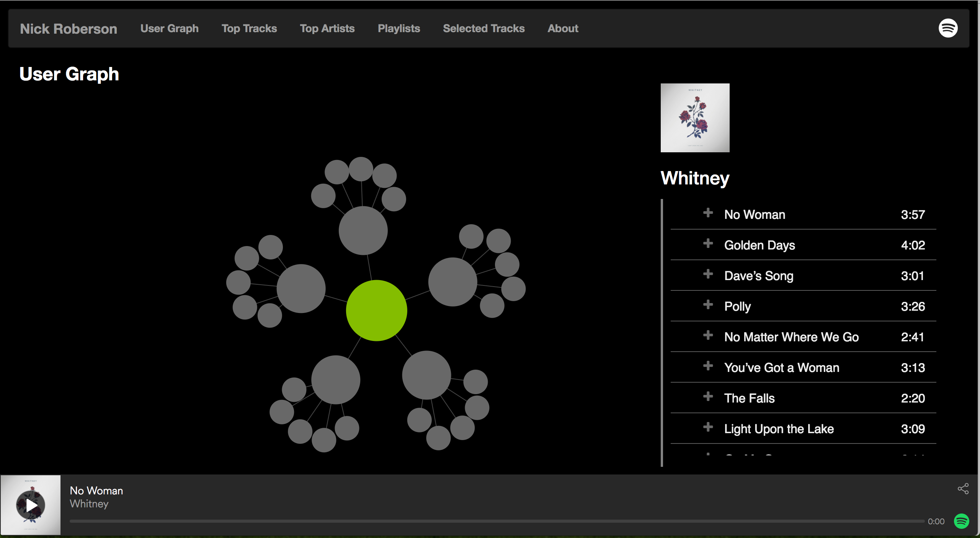The image size is (980, 538).
Task: Click the share icon in the player
Action: [963, 489]
